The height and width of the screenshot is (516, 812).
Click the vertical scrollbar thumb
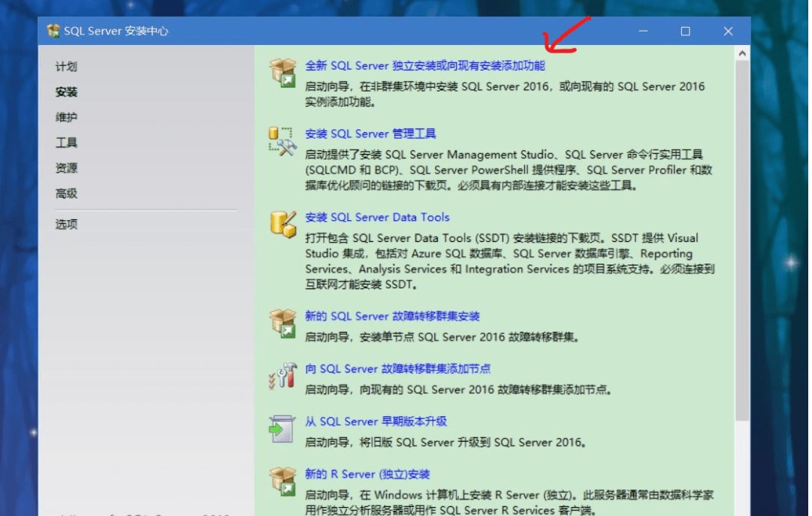click(742, 241)
